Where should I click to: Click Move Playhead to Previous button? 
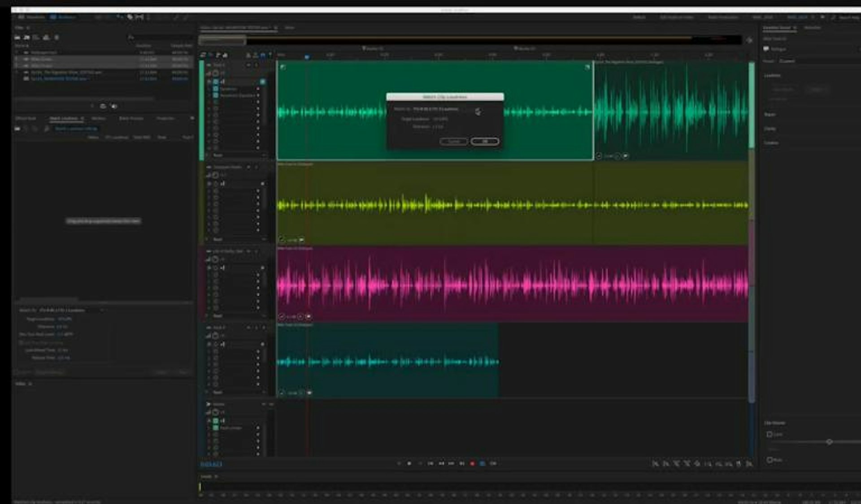coord(430,463)
